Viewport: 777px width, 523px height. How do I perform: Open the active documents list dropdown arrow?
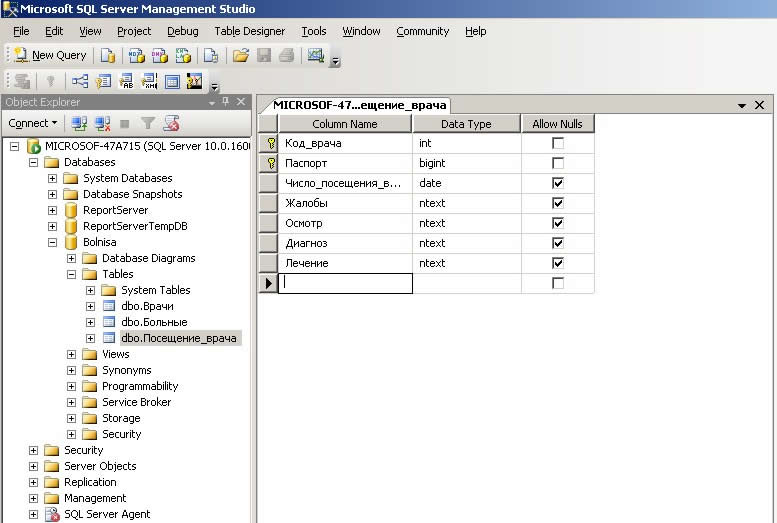(x=742, y=105)
